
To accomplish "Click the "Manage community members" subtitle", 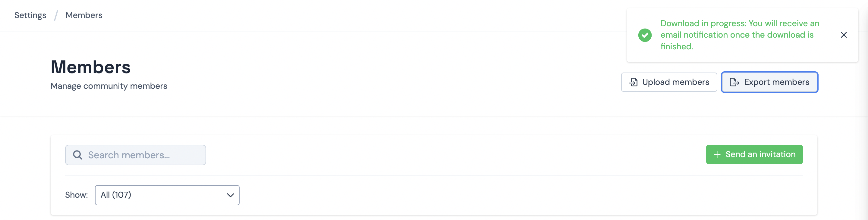I will click(109, 86).
